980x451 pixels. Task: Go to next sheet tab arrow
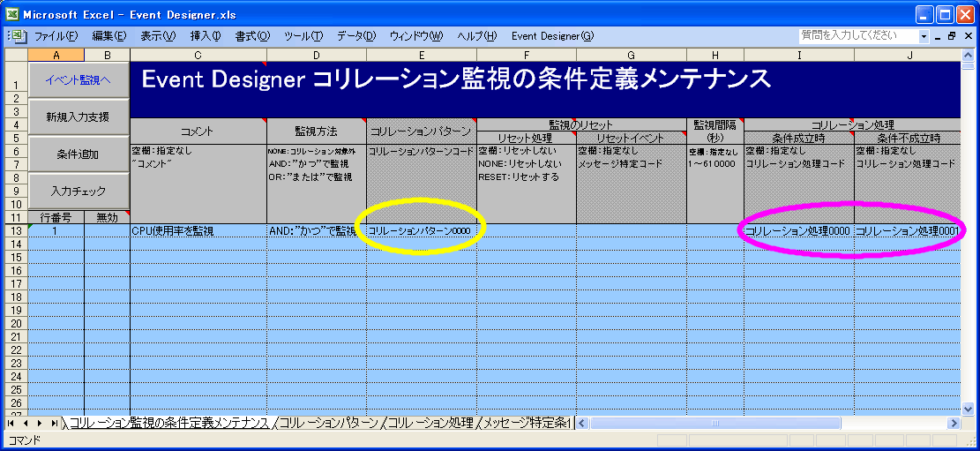[40, 424]
